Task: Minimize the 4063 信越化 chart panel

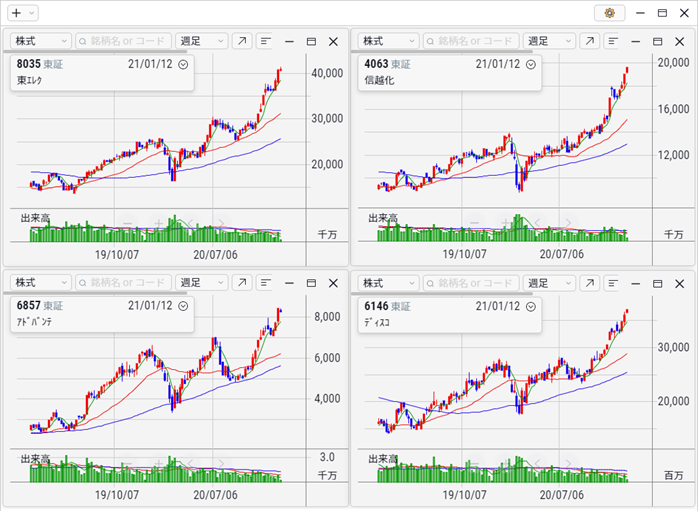Action: click(x=636, y=41)
